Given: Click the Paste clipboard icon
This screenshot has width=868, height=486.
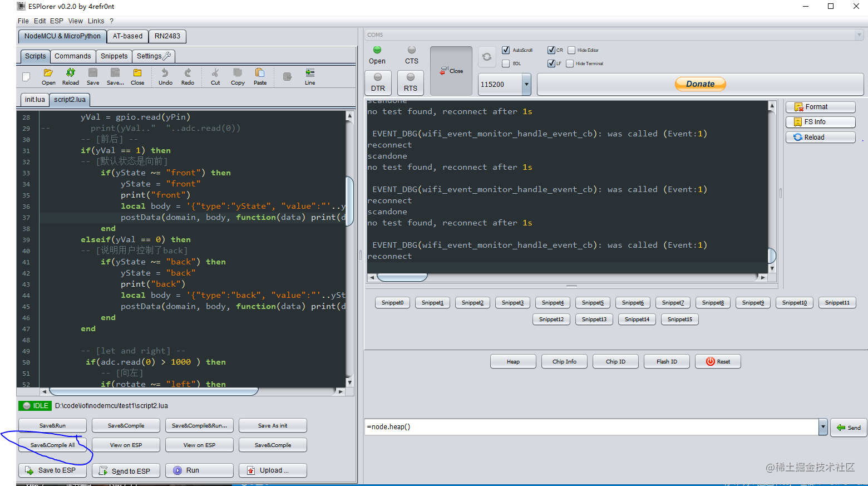Looking at the screenshot, I should [x=260, y=73].
